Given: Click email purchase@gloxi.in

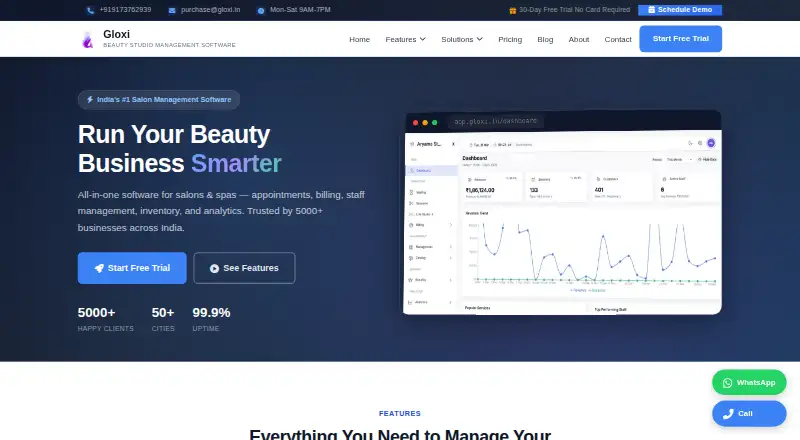Looking at the screenshot, I should [210, 10].
